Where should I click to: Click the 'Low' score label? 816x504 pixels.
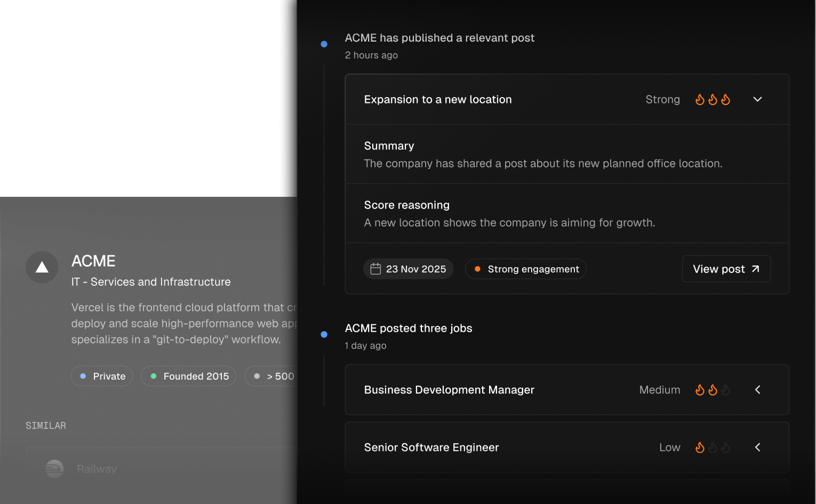pos(670,447)
